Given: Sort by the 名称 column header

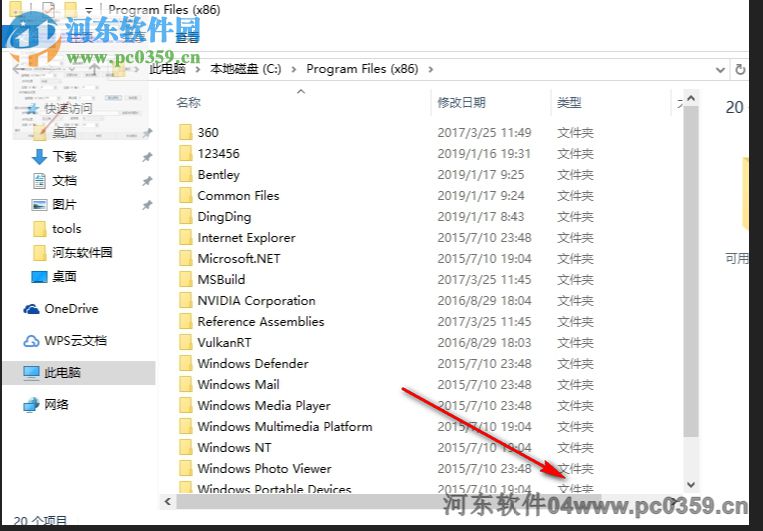Looking at the screenshot, I should pyautogui.click(x=188, y=102).
